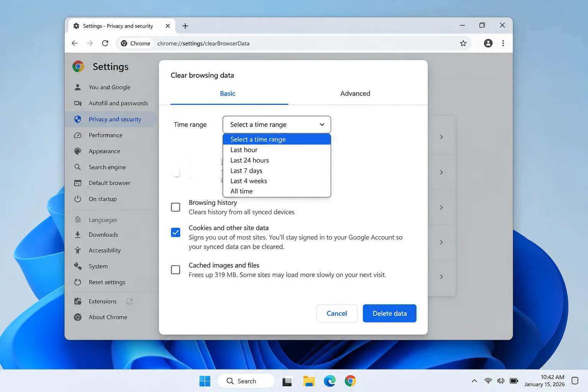Click the Extensions puzzle piece icon
The height and width of the screenshot is (392, 588).
click(x=78, y=301)
